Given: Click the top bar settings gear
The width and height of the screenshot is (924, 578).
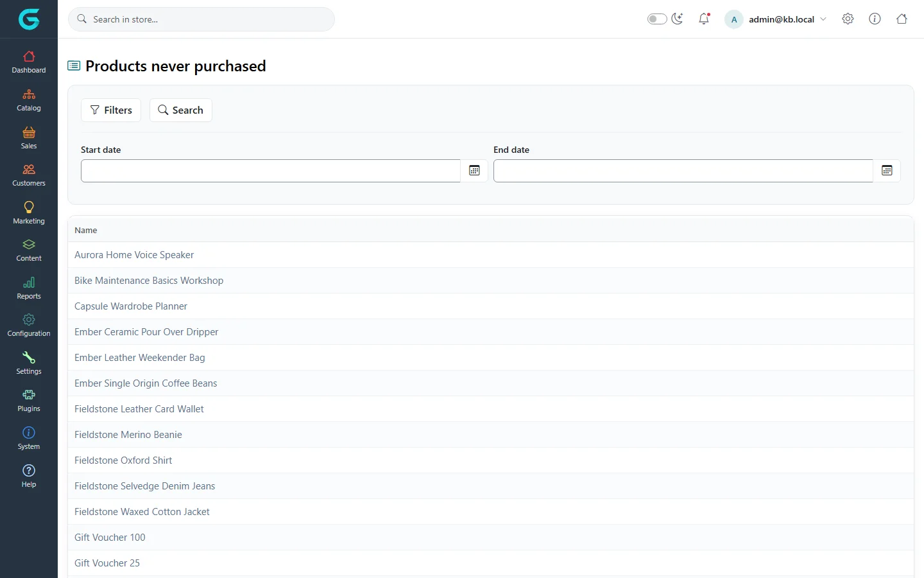Looking at the screenshot, I should pyautogui.click(x=848, y=19).
